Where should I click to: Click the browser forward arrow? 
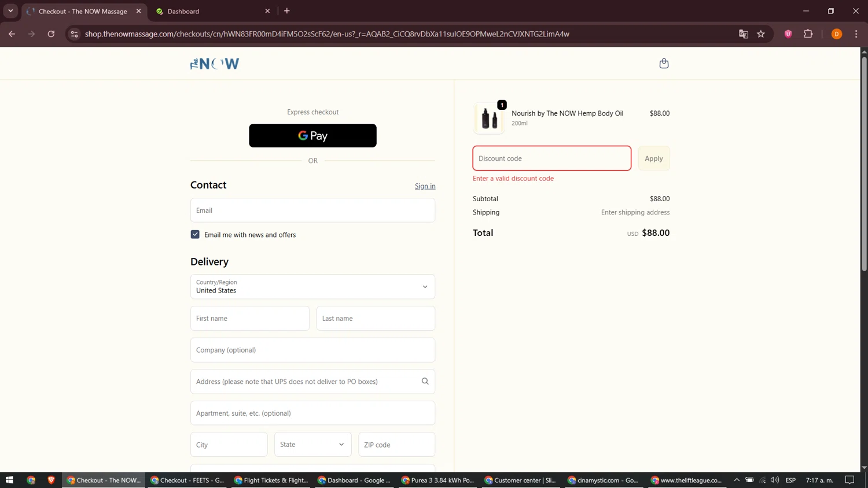tap(31, 34)
